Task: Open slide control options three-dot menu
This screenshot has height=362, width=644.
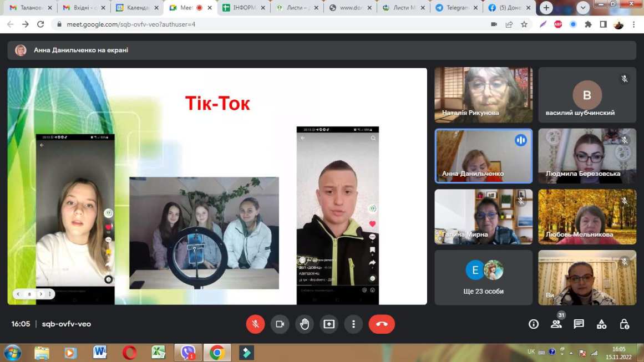Action: click(x=50, y=294)
